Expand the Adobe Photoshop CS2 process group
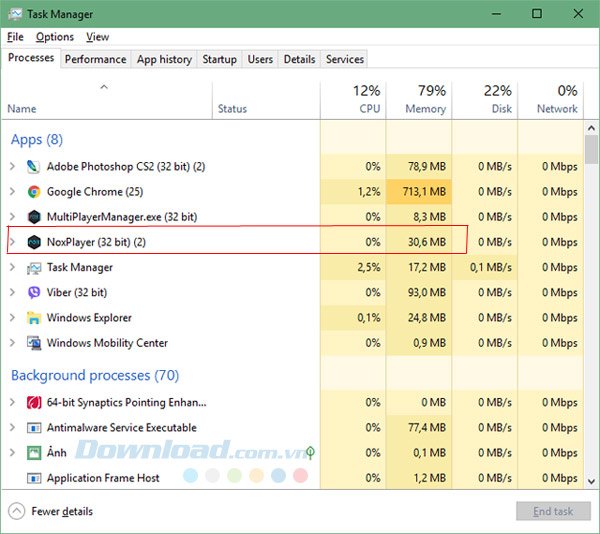This screenshot has width=600, height=534. 12,166
